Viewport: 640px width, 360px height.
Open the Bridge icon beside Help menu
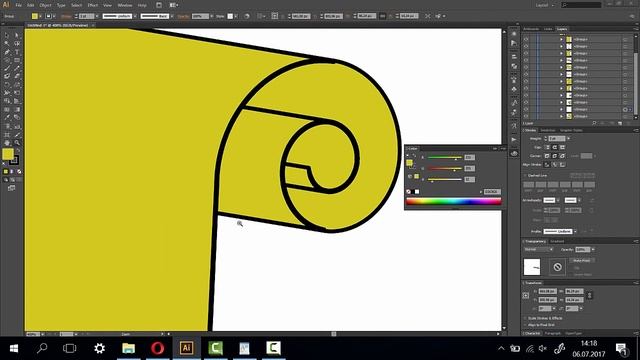159,5
